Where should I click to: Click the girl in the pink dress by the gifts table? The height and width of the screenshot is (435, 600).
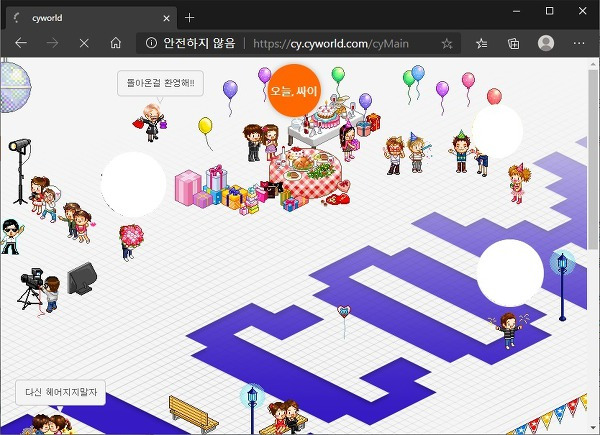[348, 141]
